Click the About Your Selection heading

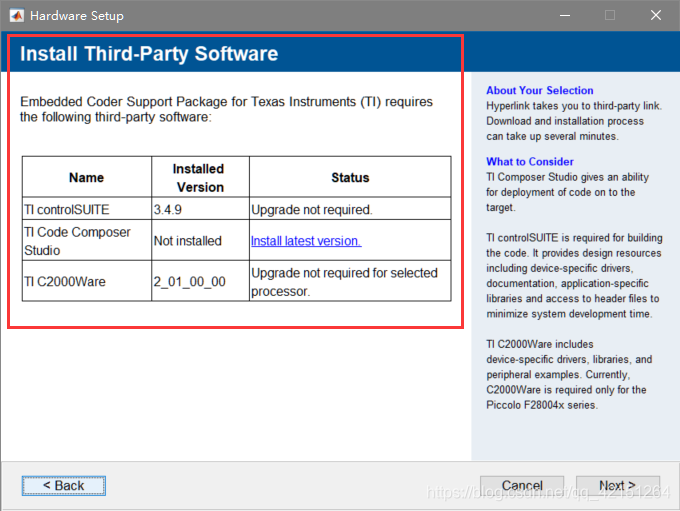click(x=539, y=90)
